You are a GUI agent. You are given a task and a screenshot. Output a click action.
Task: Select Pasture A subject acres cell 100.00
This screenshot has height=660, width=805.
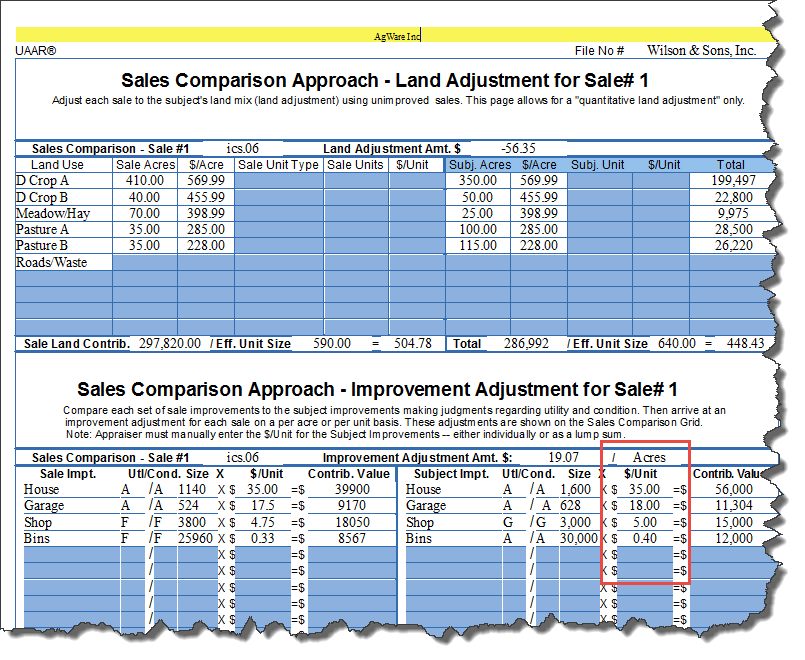click(x=476, y=229)
